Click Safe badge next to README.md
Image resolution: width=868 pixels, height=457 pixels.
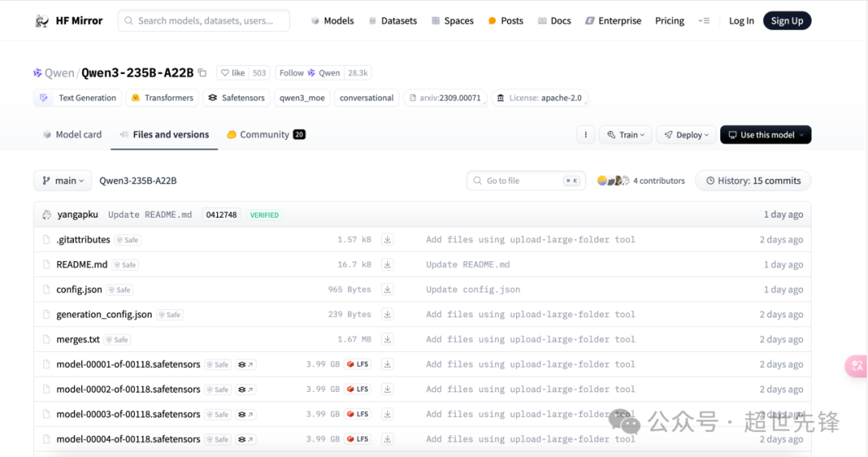[125, 265]
